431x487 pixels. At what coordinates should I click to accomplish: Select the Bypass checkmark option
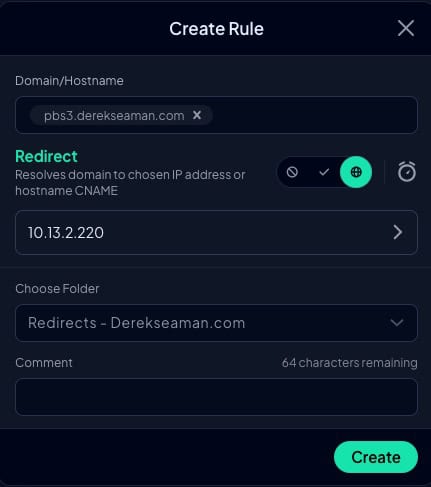coord(324,172)
